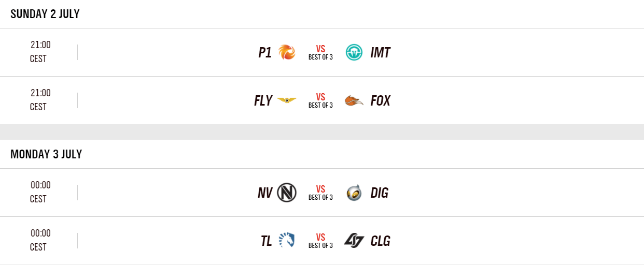Click the Immortals teal logo
This screenshot has width=644, height=265.
354,52
